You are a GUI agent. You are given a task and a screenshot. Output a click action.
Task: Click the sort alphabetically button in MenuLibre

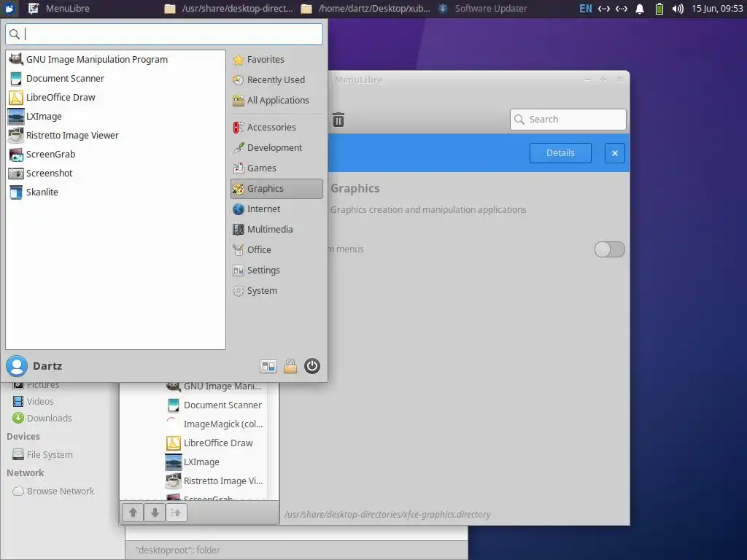(x=177, y=513)
